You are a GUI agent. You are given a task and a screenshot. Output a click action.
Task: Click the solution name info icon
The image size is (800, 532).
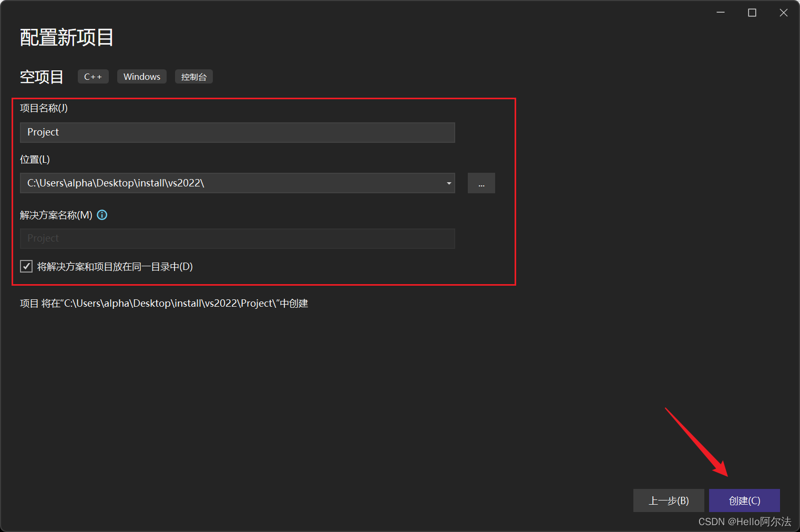(x=102, y=215)
